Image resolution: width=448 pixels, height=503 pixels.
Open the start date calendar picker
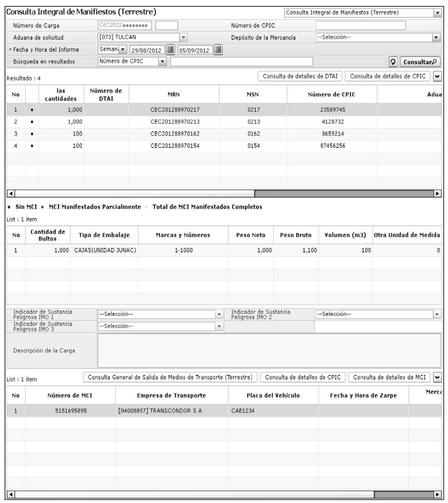pos(170,50)
